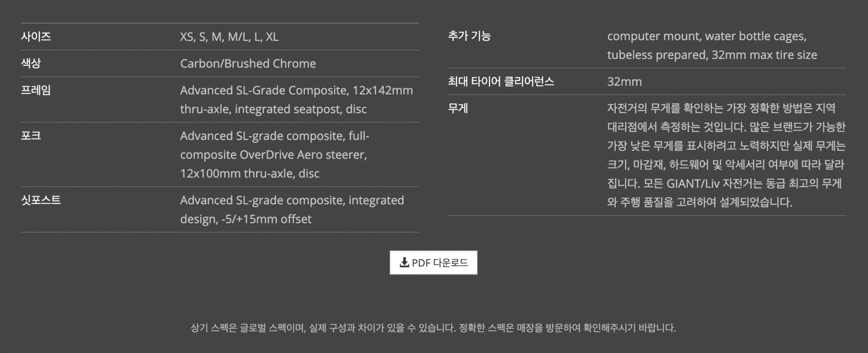This screenshot has height=353, width=868.
Task: Click the computer mount, water bottle cages text
Action: [x=707, y=36]
